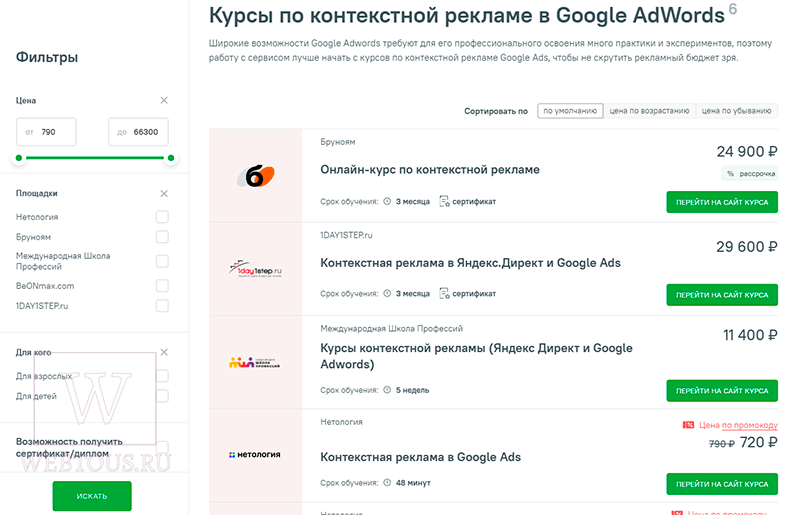The image size is (800, 515).
Task: Click the clock icon next to 48 минут
Action: pos(387,482)
